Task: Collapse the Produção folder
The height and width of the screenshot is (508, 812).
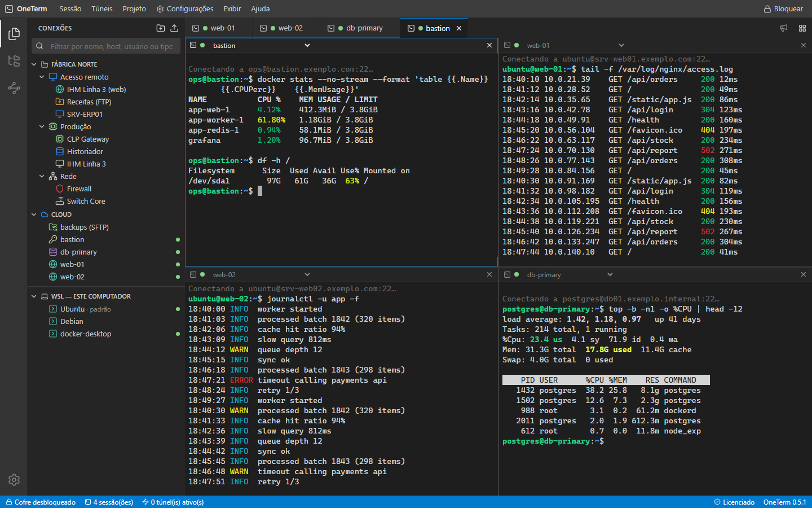Action: click(x=42, y=126)
